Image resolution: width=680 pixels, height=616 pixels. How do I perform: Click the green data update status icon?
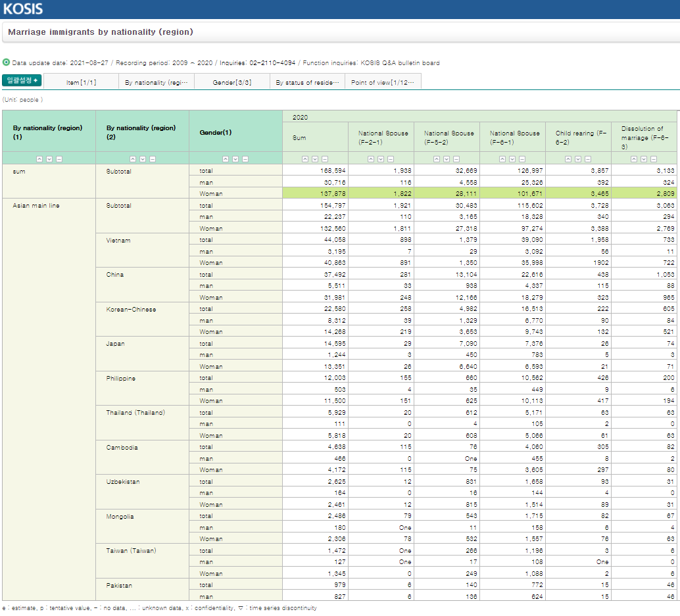tap(7, 63)
